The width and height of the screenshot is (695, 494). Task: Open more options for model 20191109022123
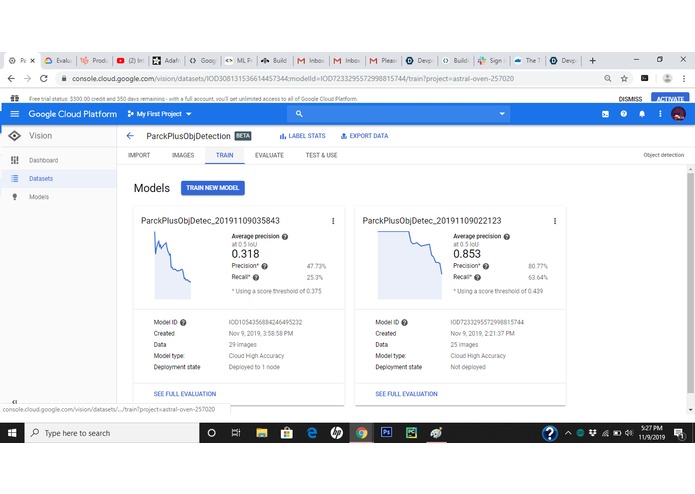[555, 221]
